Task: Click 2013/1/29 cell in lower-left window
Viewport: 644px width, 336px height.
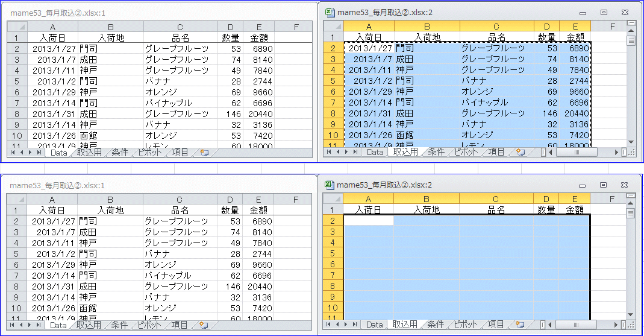Action: (x=52, y=265)
